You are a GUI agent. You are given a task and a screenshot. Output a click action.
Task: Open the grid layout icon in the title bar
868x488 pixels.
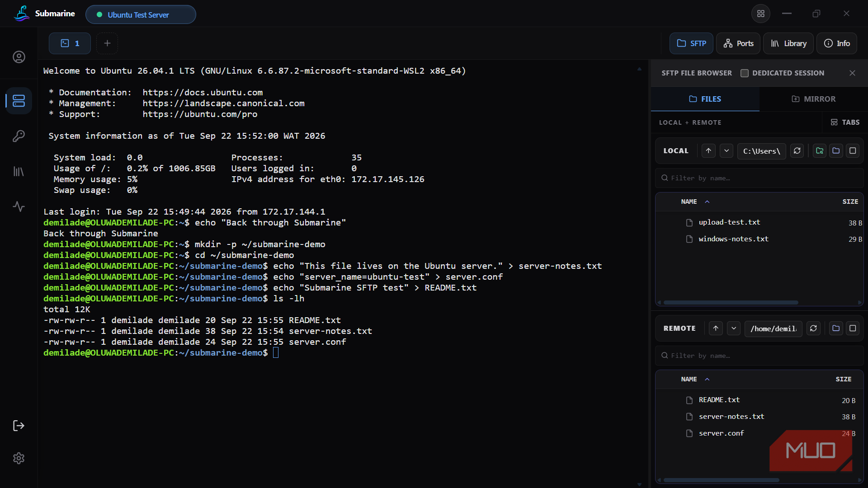tap(761, 14)
